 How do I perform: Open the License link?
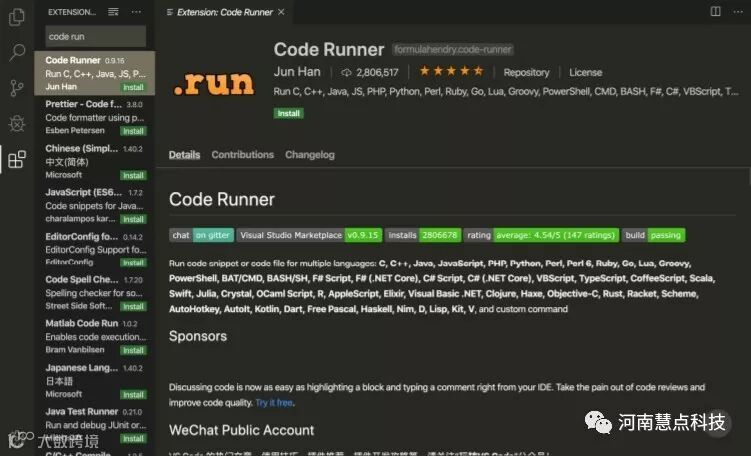tap(585, 72)
